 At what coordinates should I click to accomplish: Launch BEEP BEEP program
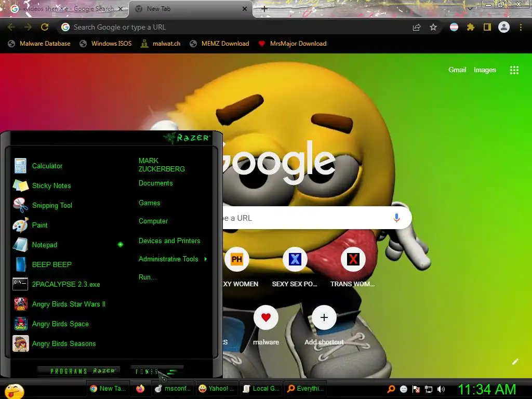[43, 264]
